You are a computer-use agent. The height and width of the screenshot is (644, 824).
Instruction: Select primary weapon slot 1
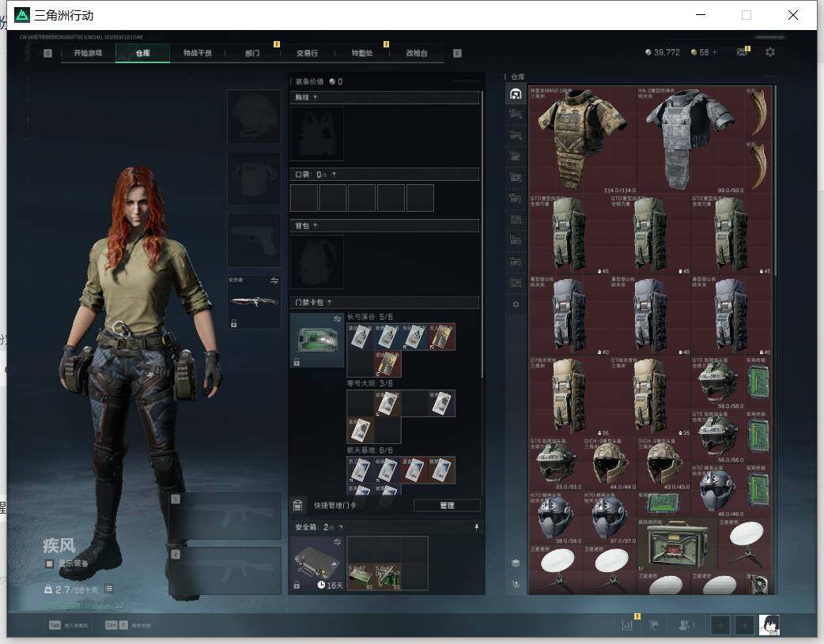(225, 516)
